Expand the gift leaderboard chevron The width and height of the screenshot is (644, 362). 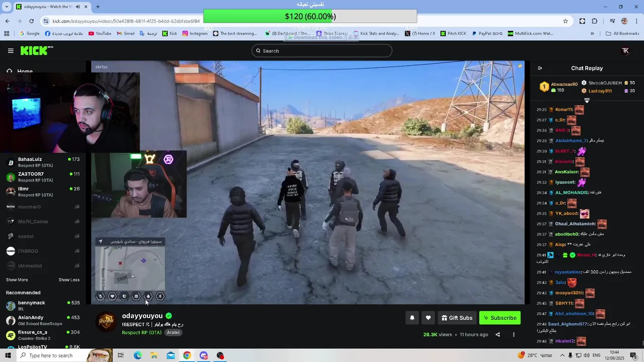tap(587, 101)
